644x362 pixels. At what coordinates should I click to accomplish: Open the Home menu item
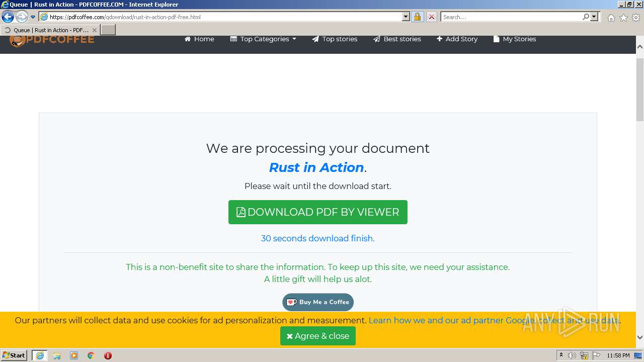(x=199, y=39)
